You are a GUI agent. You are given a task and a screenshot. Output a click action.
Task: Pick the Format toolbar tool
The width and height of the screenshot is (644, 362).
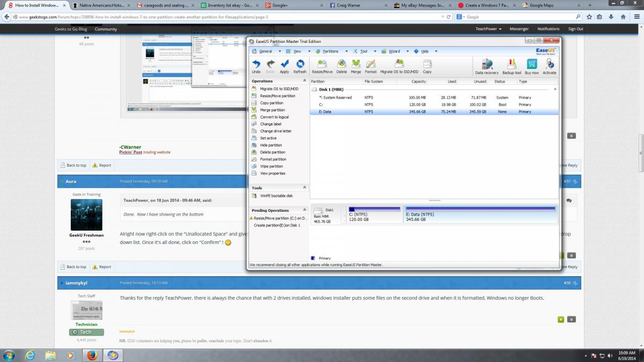371,67
